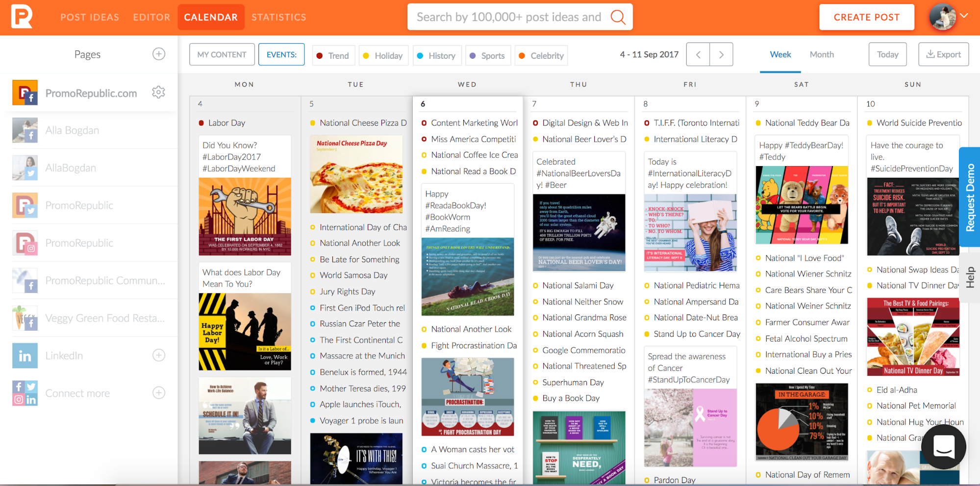Open the chat support bubble icon
This screenshot has height=486, width=980.
944,446
